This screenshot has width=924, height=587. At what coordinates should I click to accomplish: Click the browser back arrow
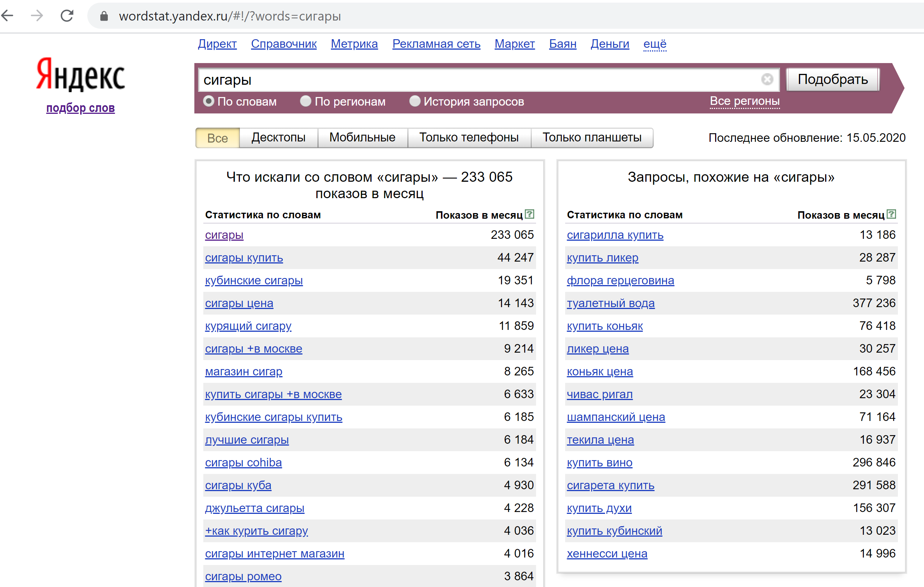(x=7, y=16)
